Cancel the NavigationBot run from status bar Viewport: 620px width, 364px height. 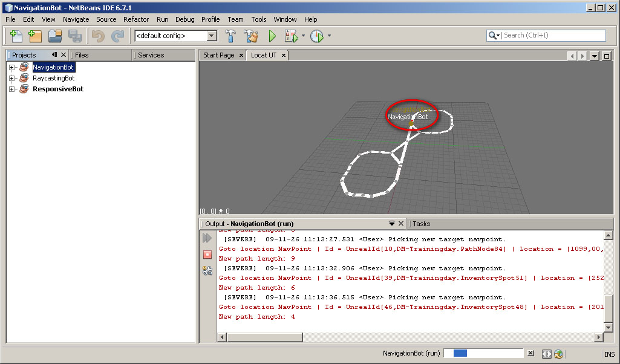(530, 353)
